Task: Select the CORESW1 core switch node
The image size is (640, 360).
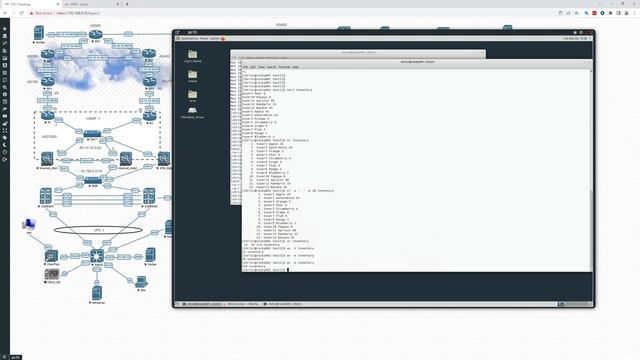Action: click(46, 196)
